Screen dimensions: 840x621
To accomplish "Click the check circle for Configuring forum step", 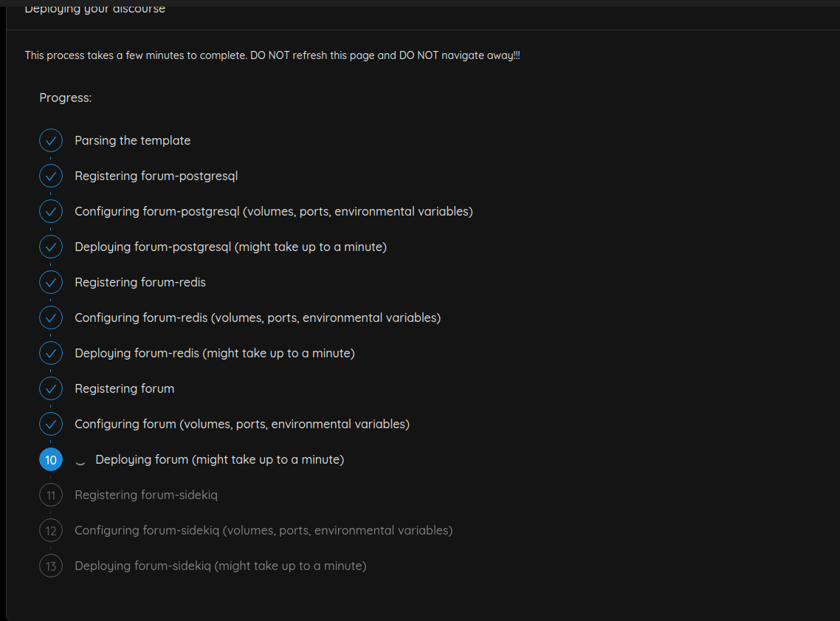I will click(x=51, y=424).
